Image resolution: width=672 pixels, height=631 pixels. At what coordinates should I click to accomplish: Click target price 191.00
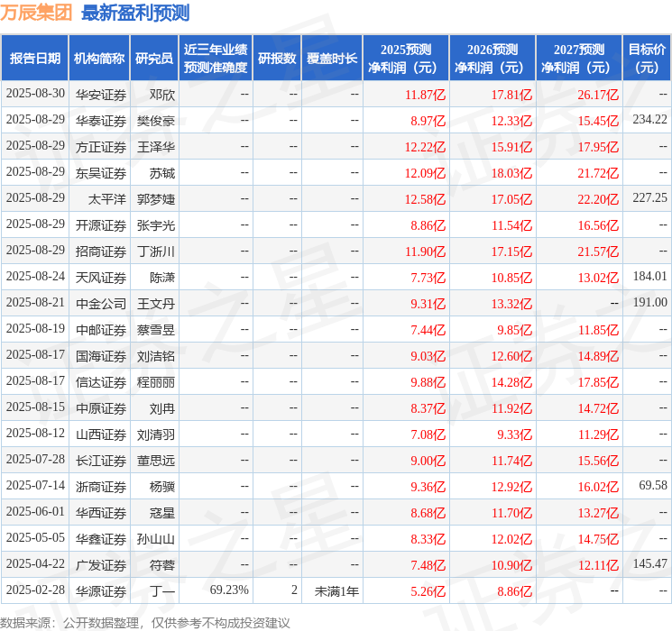coord(649,303)
